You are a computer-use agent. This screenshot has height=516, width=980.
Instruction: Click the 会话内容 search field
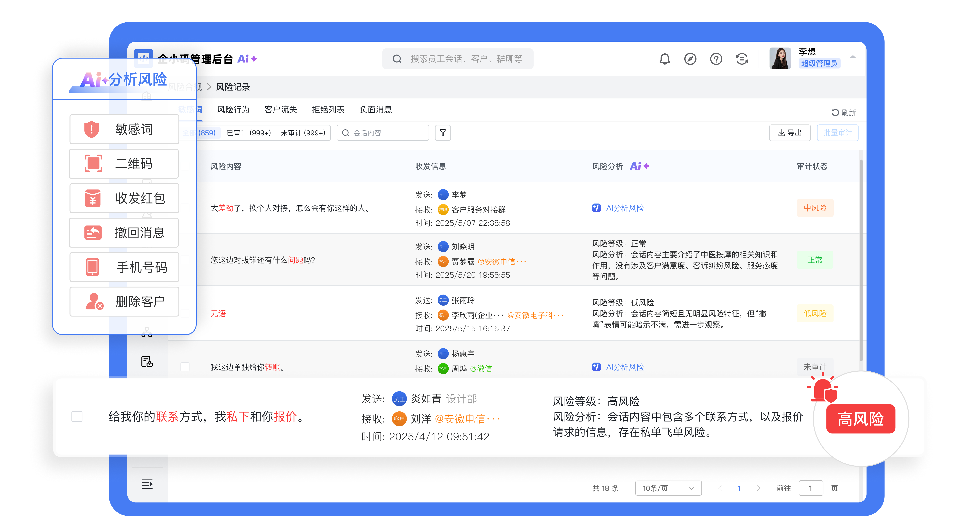[x=383, y=133]
